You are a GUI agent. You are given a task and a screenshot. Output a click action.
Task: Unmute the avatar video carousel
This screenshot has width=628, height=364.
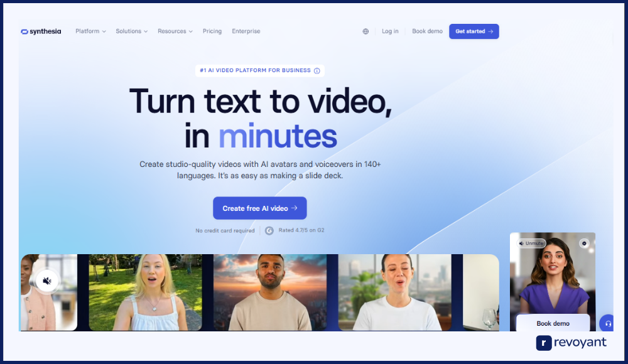(x=47, y=281)
